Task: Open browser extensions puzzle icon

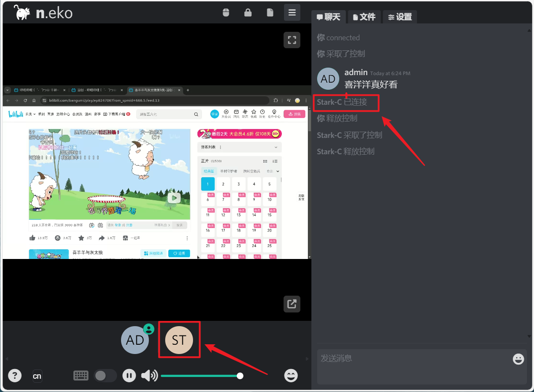Action: pos(276,100)
